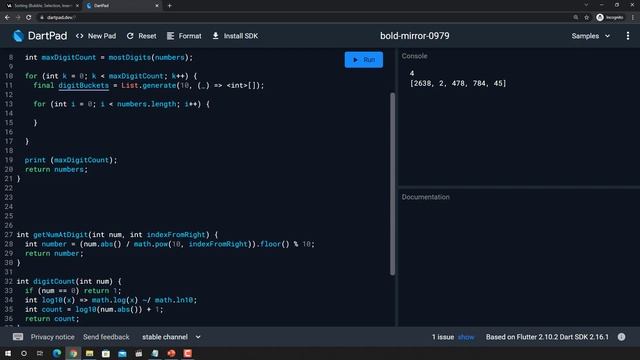Viewport: 640px width, 360px height.
Task: Click the console output list [2638, 2, 478, 784, 45]
Action: (458, 83)
